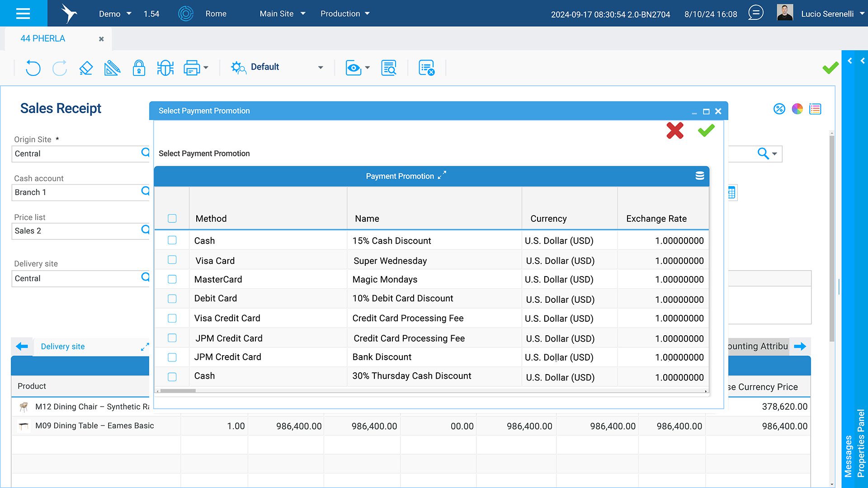Toggle the select-all header checkbox

click(172, 219)
